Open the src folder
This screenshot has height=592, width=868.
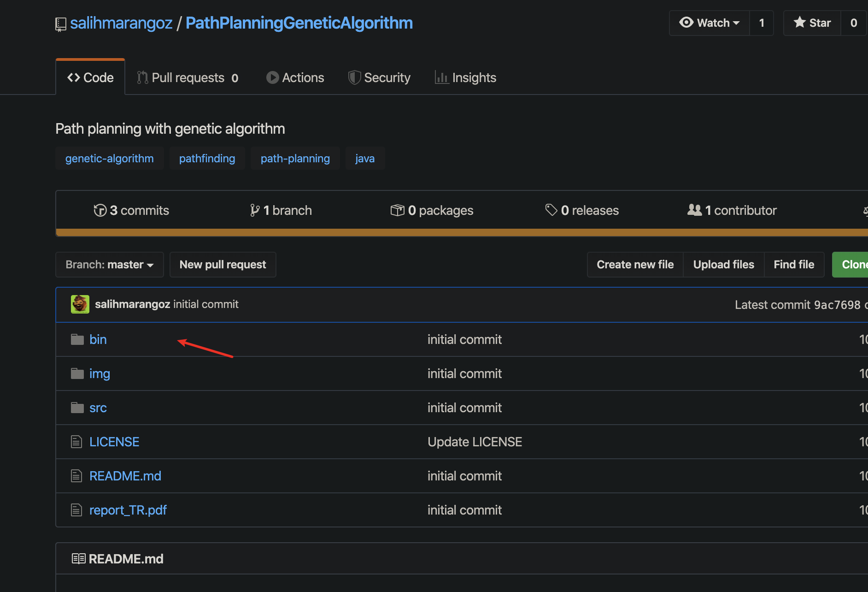point(98,408)
